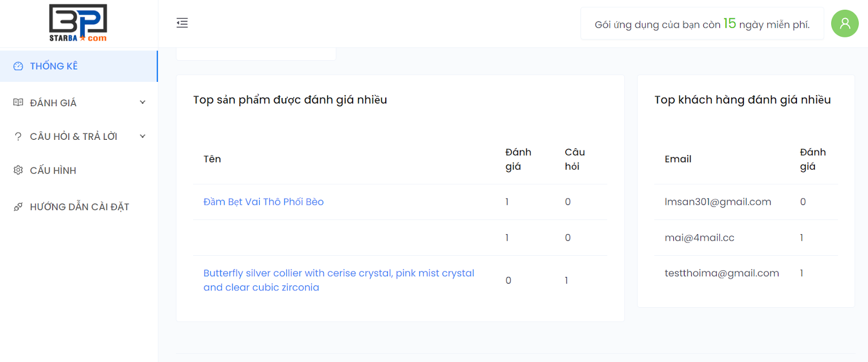Click the testthoima@gmail.com customer email
Image resolution: width=868 pixels, height=362 pixels.
(x=722, y=273)
